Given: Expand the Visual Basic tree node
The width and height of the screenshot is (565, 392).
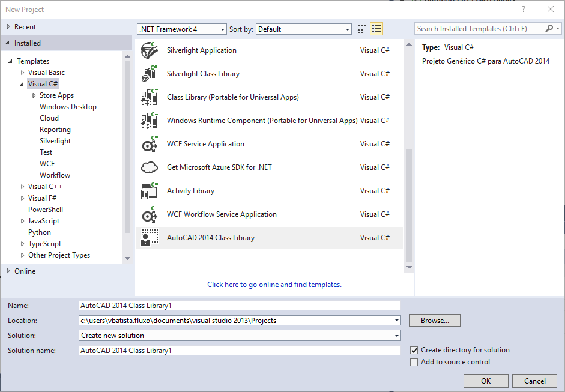Looking at the screenshot, I should 22,73.
